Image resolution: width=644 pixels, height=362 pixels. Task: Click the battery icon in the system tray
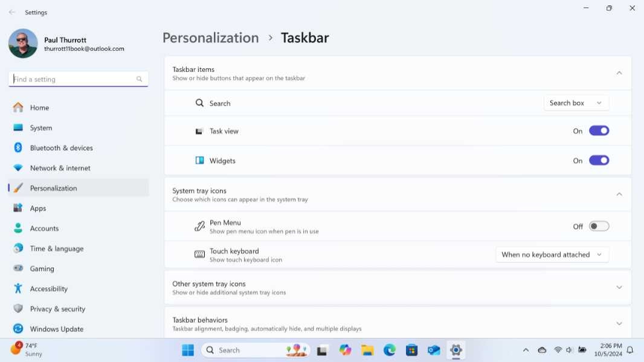[x=582, y=350]
